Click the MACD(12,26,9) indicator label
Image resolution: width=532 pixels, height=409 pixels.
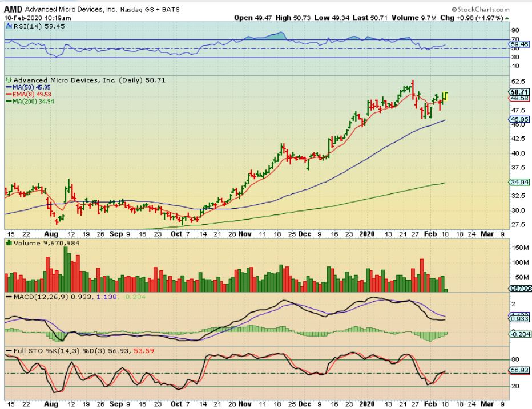tap(41, 297)
